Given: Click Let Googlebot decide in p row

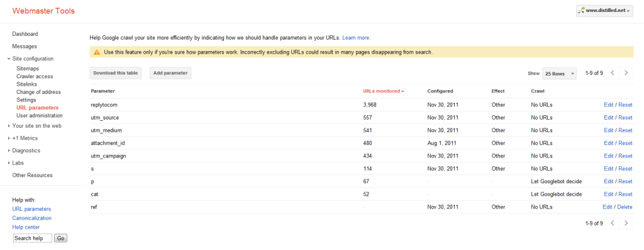Looking at the screenshot, I should pos(556,181).
